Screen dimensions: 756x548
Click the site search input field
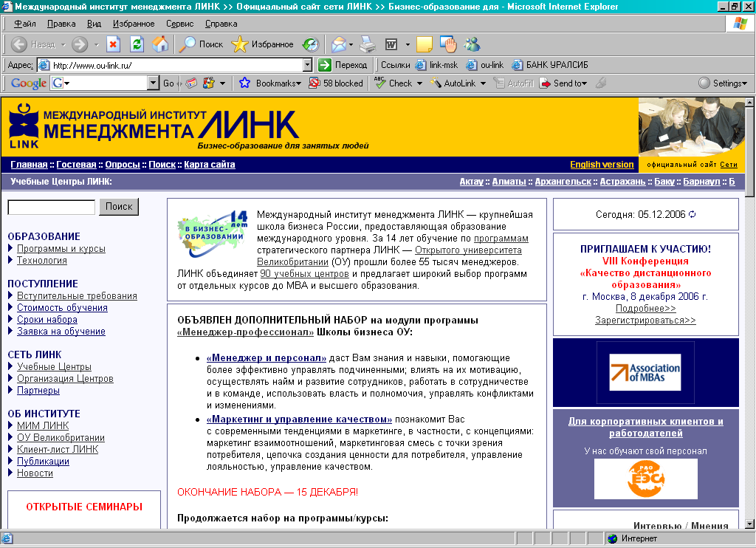(x=52, y=208)
